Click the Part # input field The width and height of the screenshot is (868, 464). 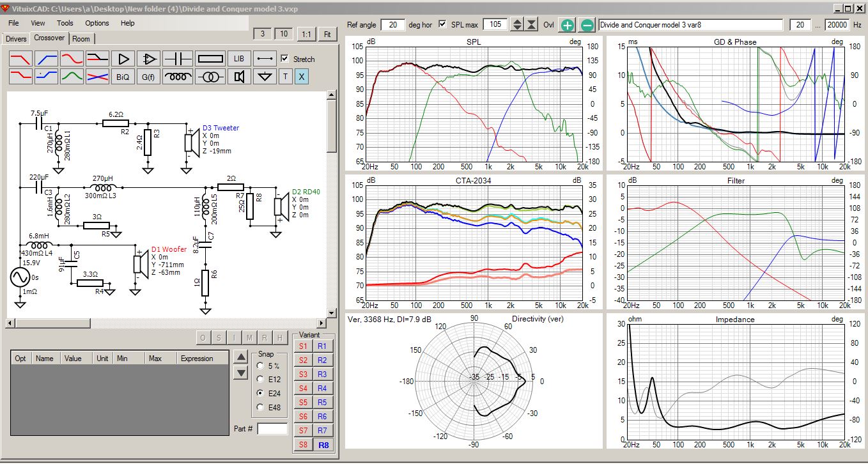[x=272, y=429]
